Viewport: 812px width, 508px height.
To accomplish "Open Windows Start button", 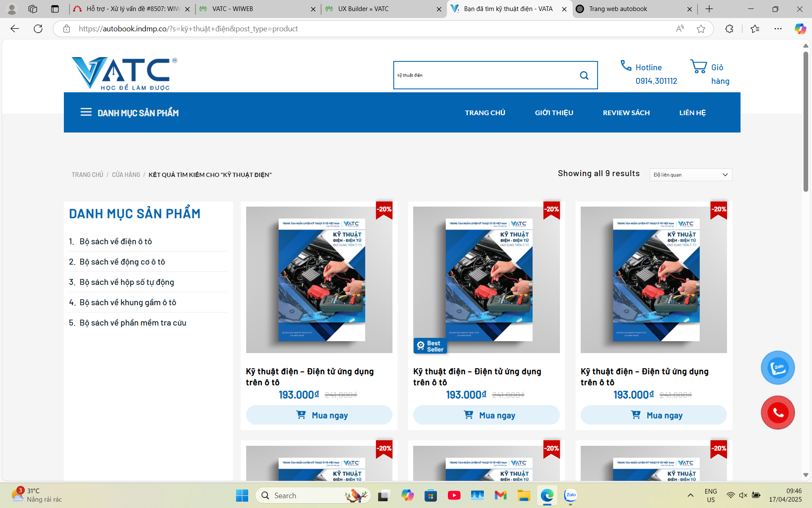I will click(x=242, y=495).
